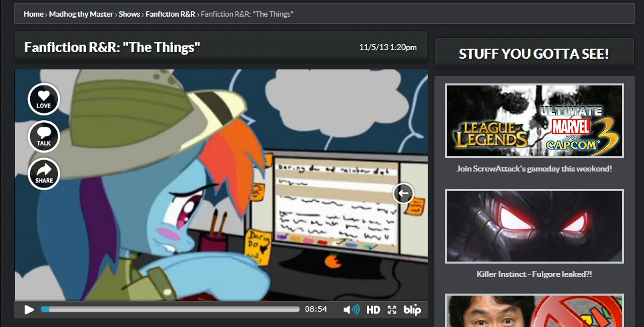
Task: Toggle HD video quality
Action: click(373, 310)
